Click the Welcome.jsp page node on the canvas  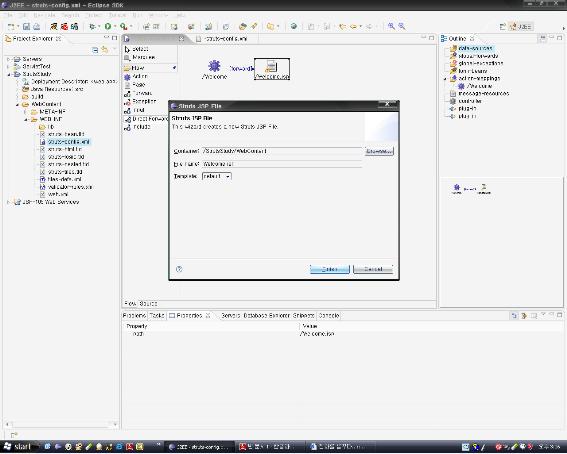(x=272, y=69)
